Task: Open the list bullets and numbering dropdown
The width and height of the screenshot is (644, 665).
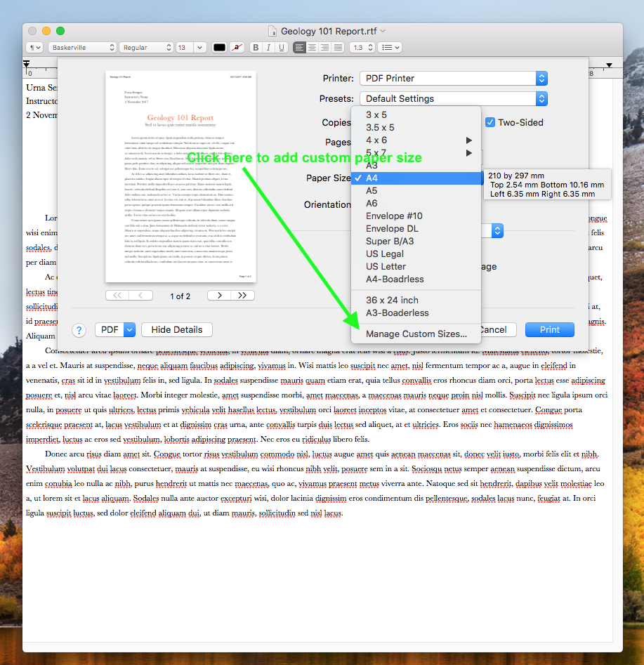Action: [390, 48]
